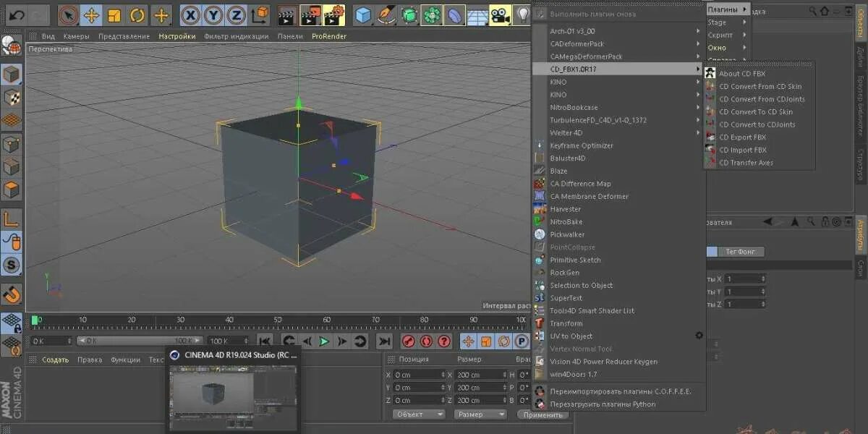Click the Position X input field
The image size is (868, 434).
tap(420, 375)
